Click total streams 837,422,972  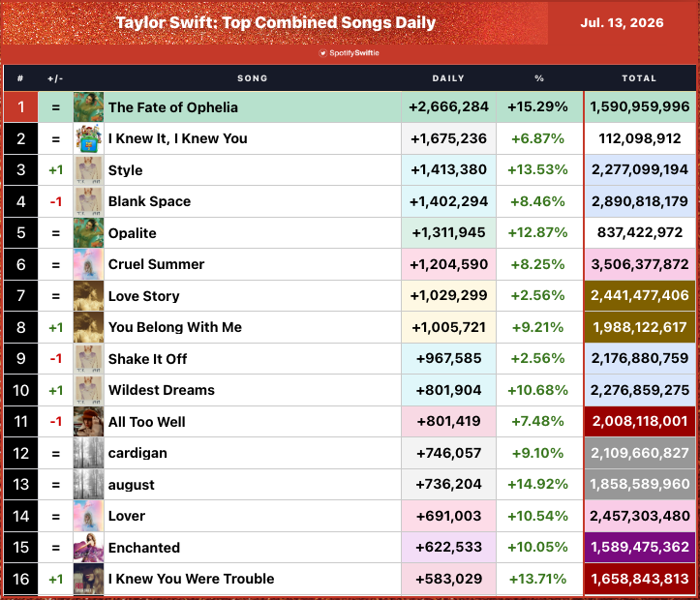coord(640,233)
